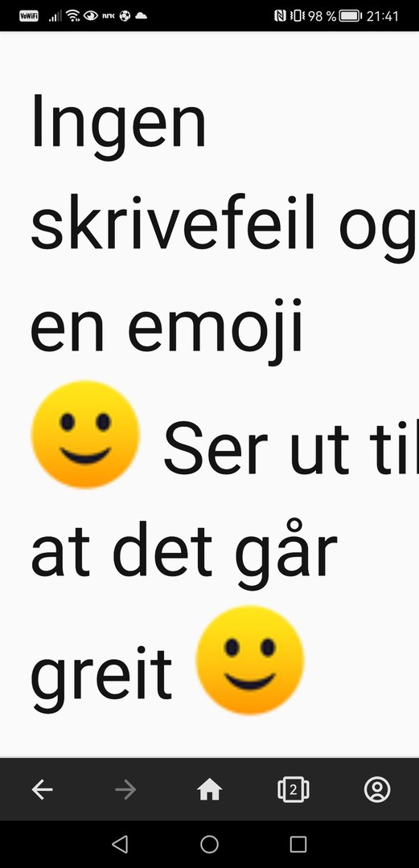The width and height of the screenshot is (419, 868).
Task: Tap the 21:41 clock
Action: pyautogui.click(x=383, y=16)
